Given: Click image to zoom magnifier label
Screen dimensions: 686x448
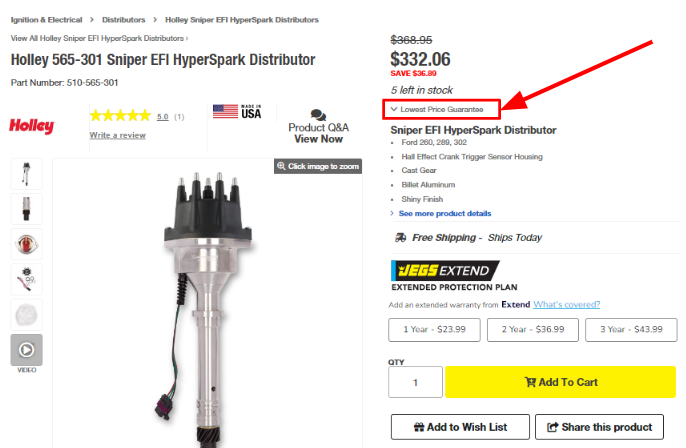Looking at the screenshot, I should pyautogui.click(x=317, y=166).
